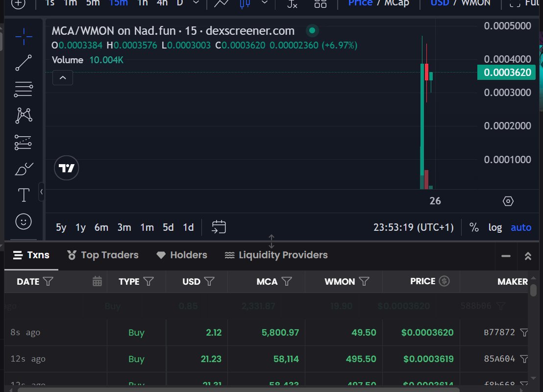Open the WMON column filter

[364, 281]
